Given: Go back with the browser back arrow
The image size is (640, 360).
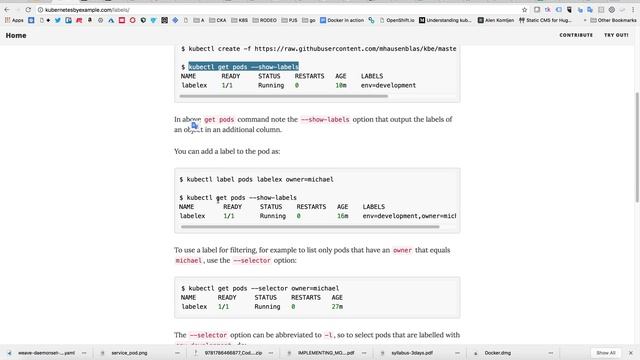Looking at the screenshot, I should click(7, 10).
